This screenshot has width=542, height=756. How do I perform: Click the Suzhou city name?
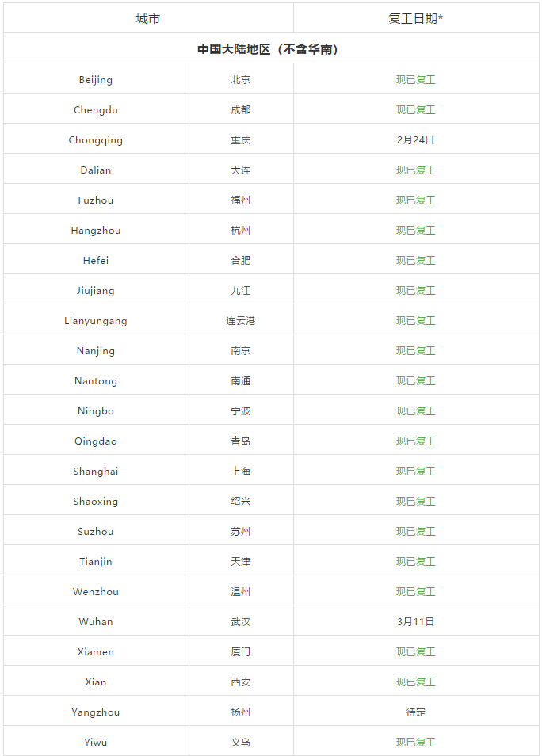96,532
